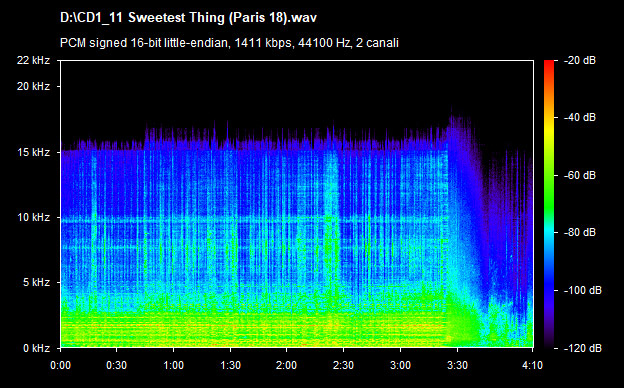Click the '2:30' time axis label
This screenshot has height=388, width=624.
(x=343, y=365)
